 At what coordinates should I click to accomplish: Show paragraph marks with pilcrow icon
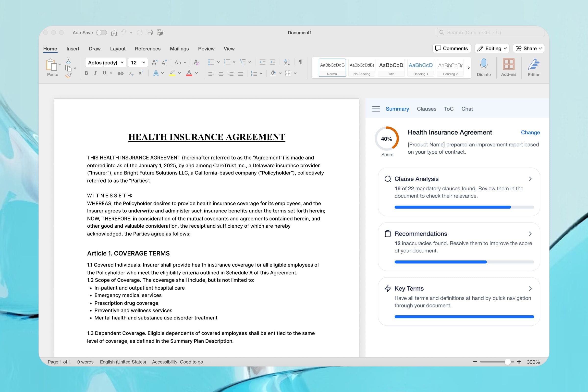pyautogui.click(x=301, y=62)
